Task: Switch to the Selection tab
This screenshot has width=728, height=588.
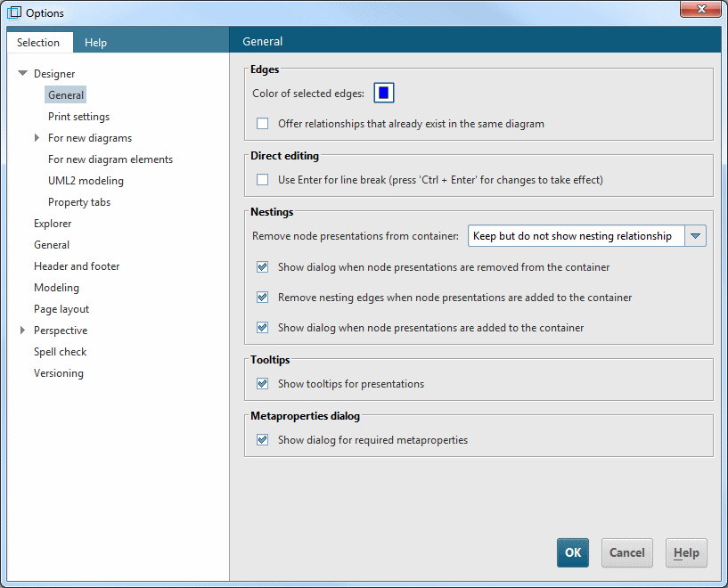Action: point(38,42)
